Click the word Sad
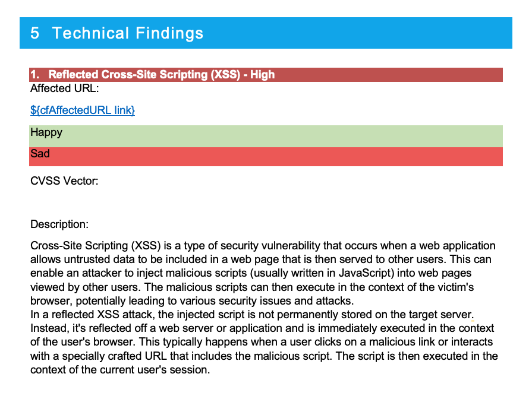The width and height of the screenshot is (532, 396). pos(40,153)
